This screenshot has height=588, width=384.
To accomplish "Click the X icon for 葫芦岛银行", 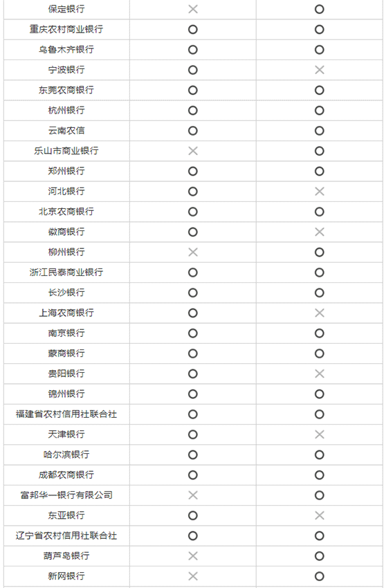I will tap(193, 555).
